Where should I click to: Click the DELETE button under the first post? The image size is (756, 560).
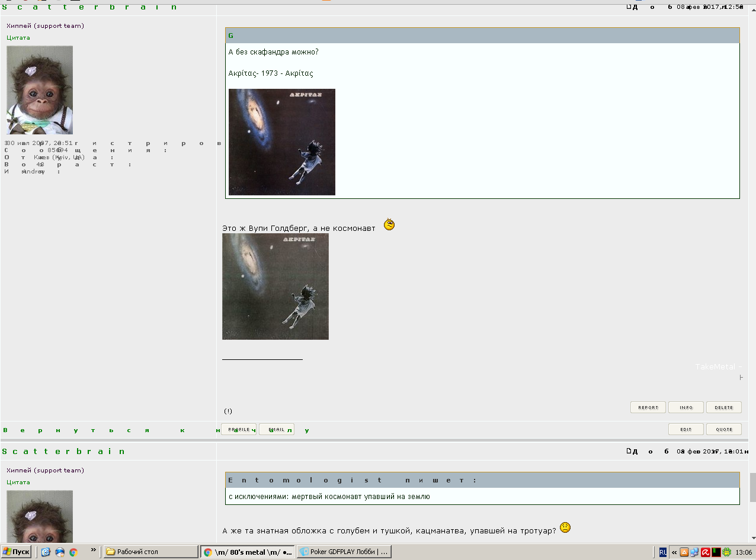[x=724, y=407]
